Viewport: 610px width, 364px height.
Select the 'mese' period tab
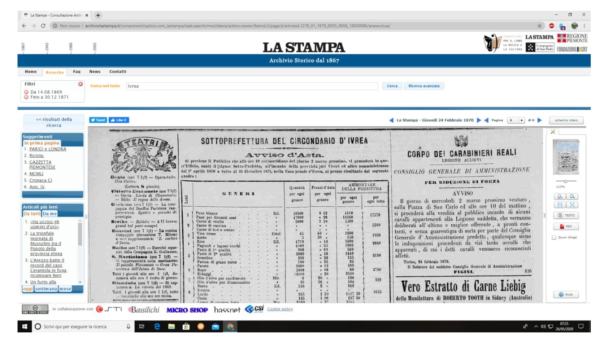65,289
